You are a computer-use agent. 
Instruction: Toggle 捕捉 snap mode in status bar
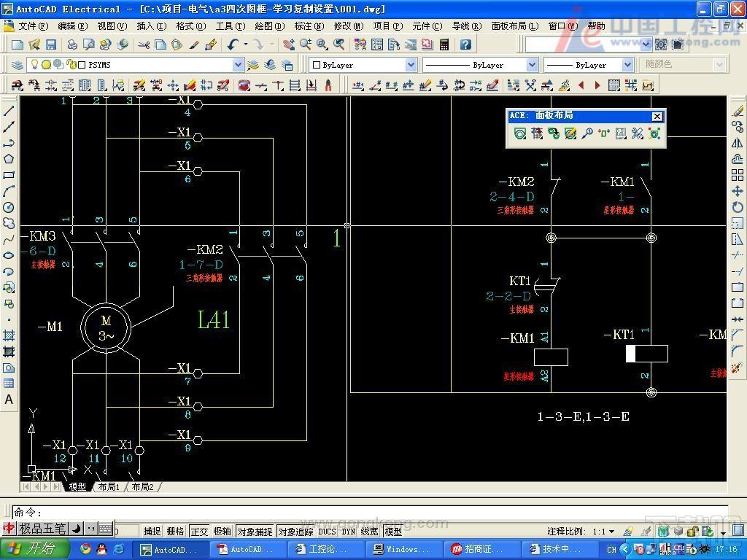[x=152, y=531]
